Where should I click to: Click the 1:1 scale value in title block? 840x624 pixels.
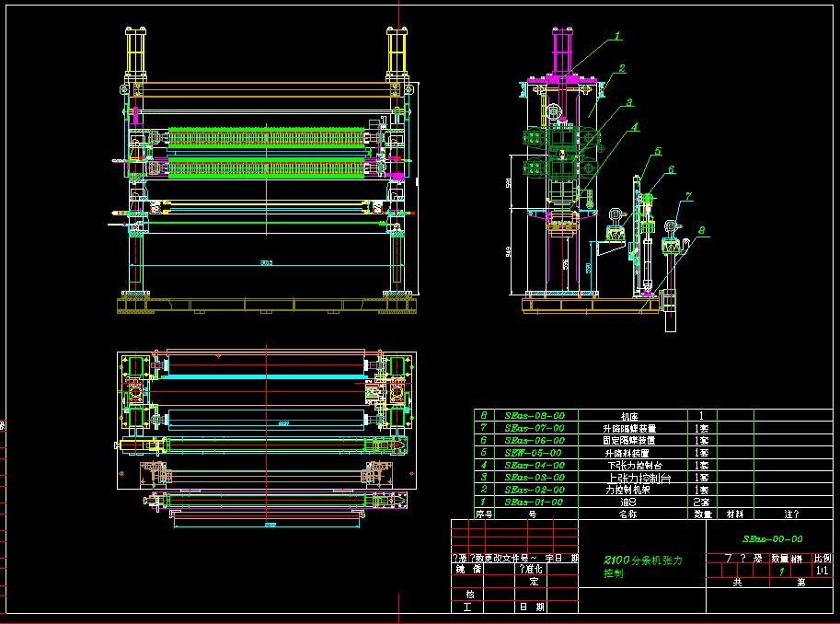822,571
